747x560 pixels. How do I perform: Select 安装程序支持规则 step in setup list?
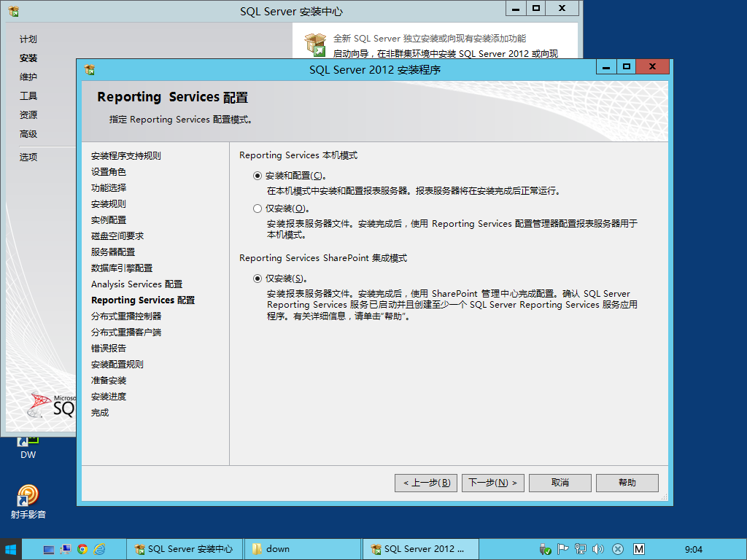pos(125,156)
